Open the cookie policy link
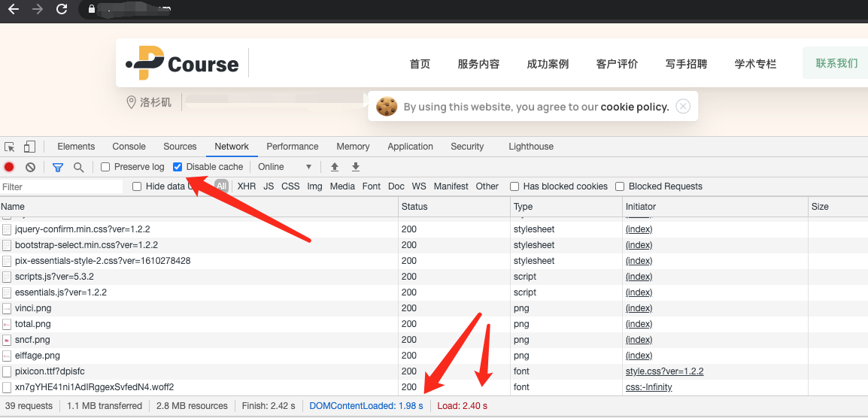This screenshot has height=418, width=868. tap(634, 107)
